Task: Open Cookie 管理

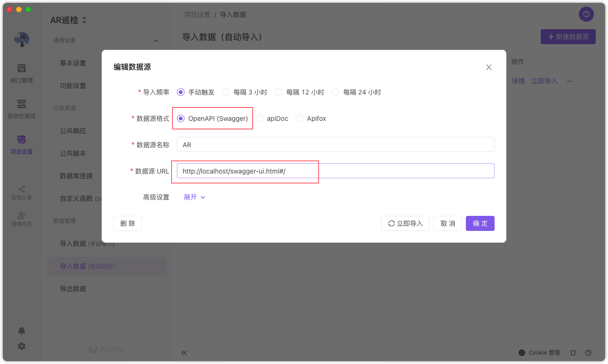Action: tap(539, 352)
